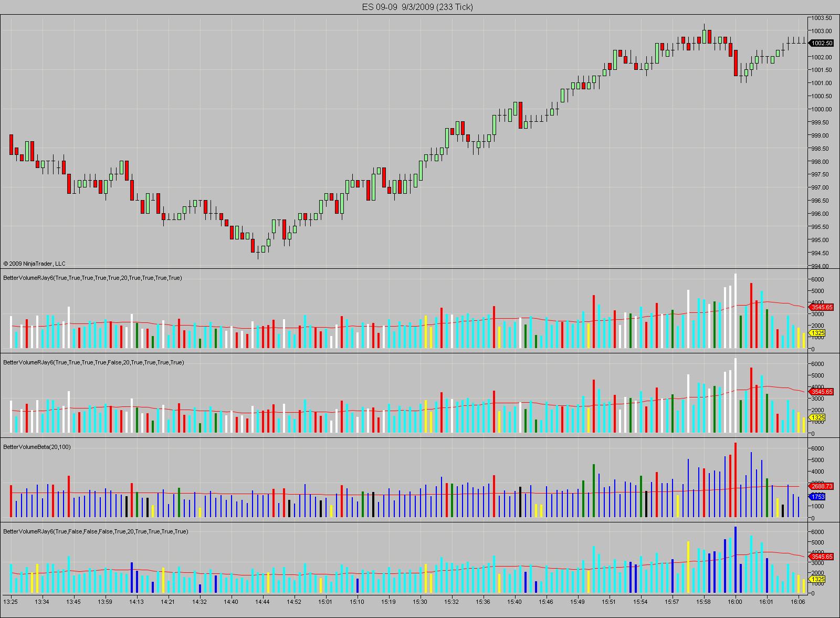This screenshot has height=618, width=840.
Task: Click the BetterVolumeRJay6(True,False,False,False,True,20...) indicator label
Action: click(x=96, y=531)
